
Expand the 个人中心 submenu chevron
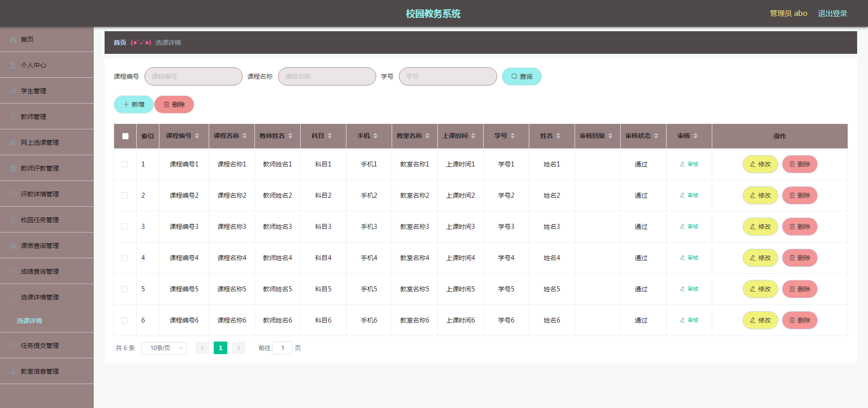click(x=82, y=65)
